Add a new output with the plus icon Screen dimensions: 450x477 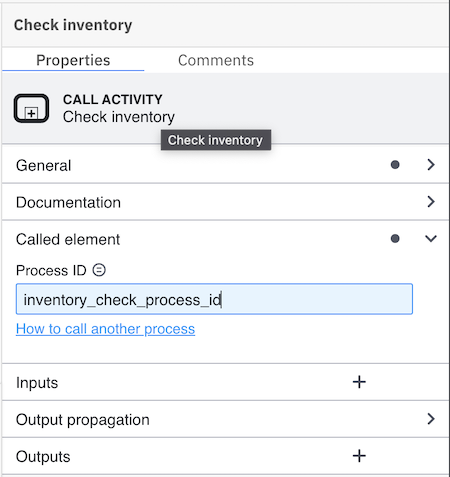(359, 456)
